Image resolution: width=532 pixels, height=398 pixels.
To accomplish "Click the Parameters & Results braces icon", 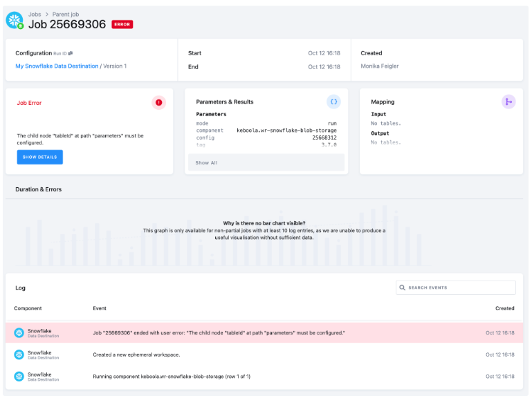I will click(333, 102).
